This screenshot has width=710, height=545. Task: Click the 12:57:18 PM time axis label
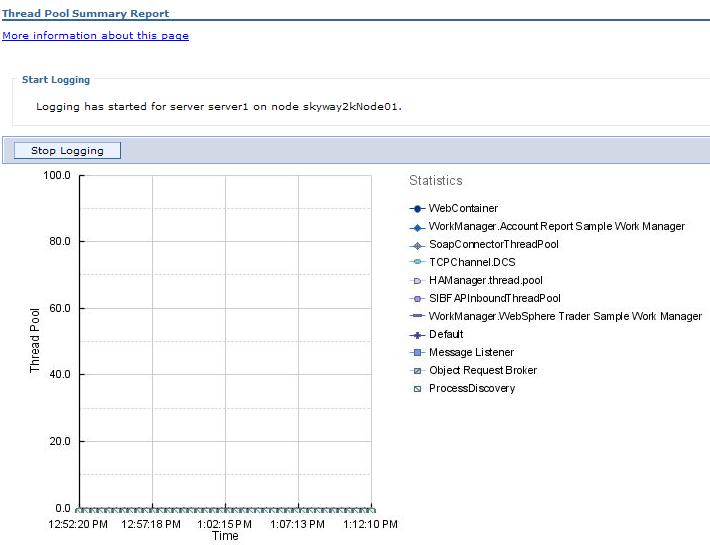coord(151,524)
